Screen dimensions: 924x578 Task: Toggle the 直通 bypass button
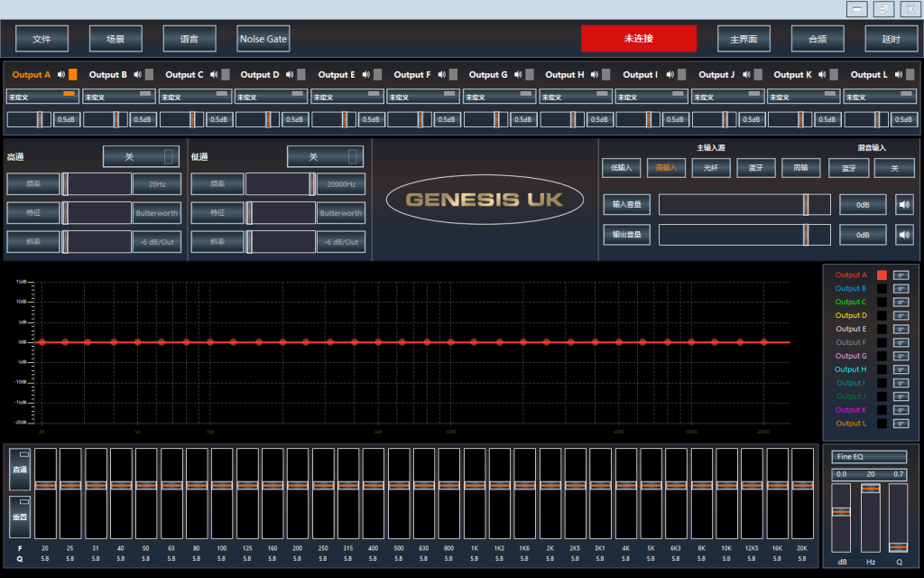(x=20, y=470)
